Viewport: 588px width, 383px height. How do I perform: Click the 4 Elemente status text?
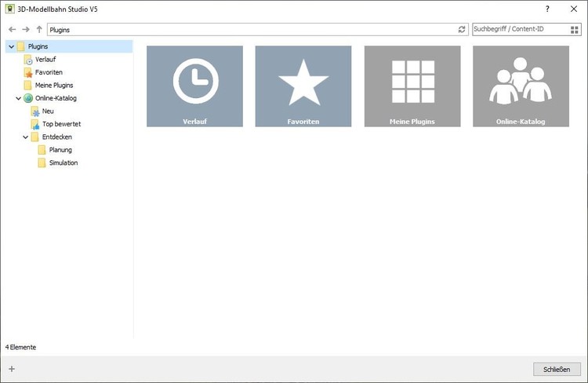[20, 348]
